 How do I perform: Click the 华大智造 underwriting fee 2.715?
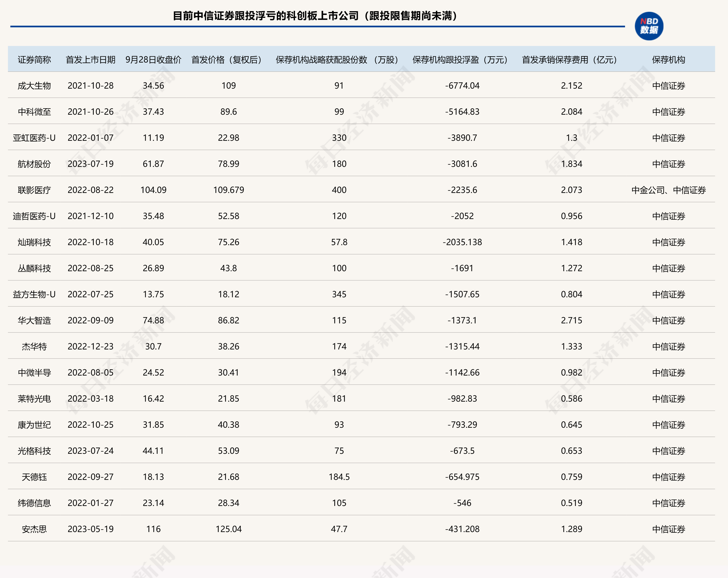(x=571, y=320)
